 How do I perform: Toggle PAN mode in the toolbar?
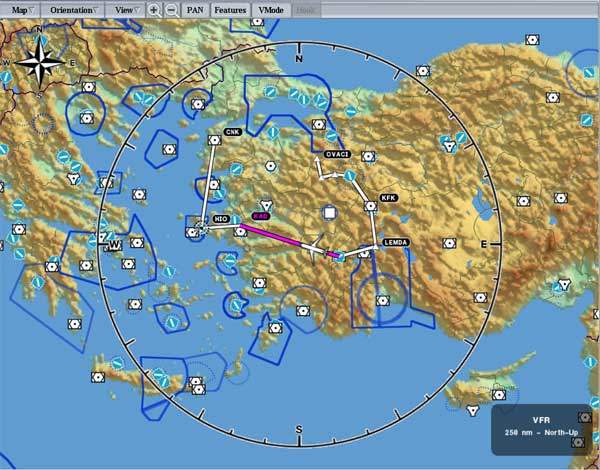pyautogui.click(x=194, y=9)
